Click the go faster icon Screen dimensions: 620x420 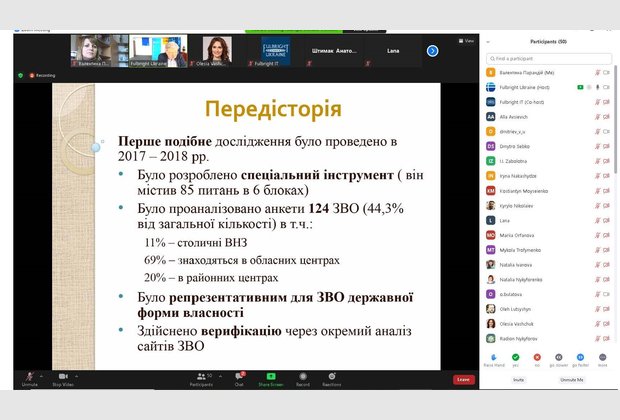point(580,360)
